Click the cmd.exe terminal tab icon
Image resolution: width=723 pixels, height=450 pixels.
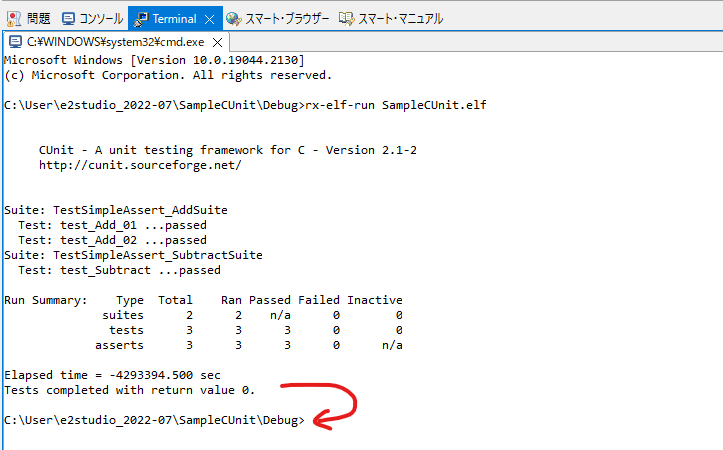(x=14, y=42)
